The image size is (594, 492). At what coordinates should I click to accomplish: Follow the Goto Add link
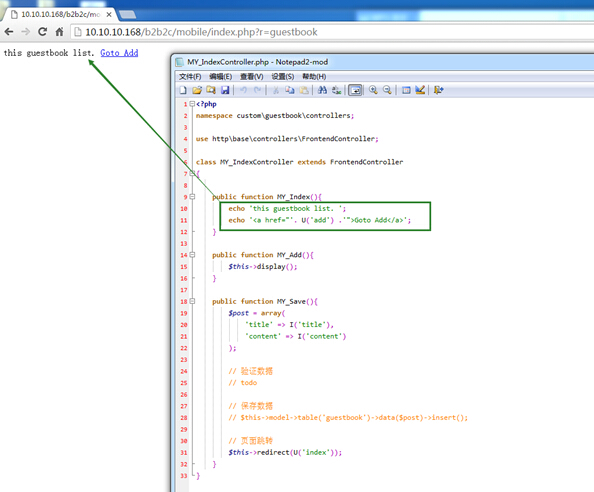pyautogui.click(x=119, y=53)
